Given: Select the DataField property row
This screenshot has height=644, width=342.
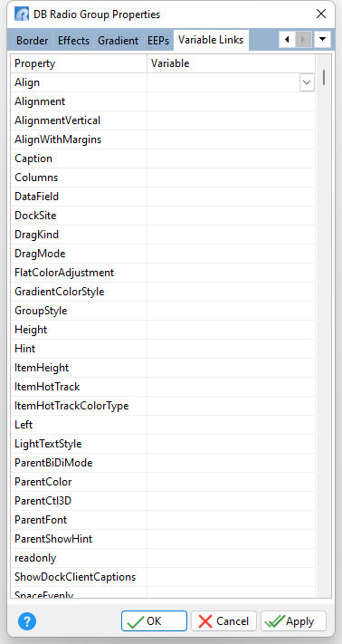Looking at the screenshot, I should click(163, 197).
